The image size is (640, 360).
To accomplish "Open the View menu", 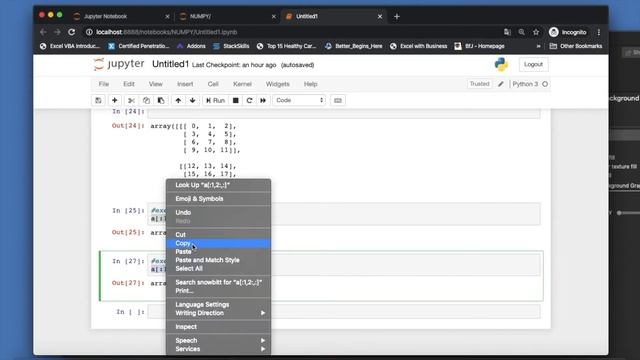I will 156,84.
